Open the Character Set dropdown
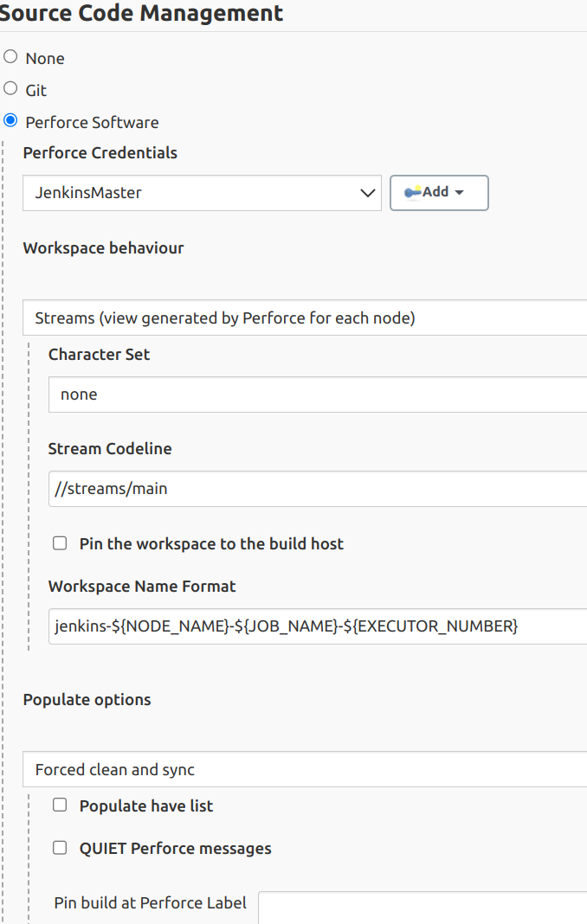This screenshot has width=587, height=924. [x=318, y=395]
